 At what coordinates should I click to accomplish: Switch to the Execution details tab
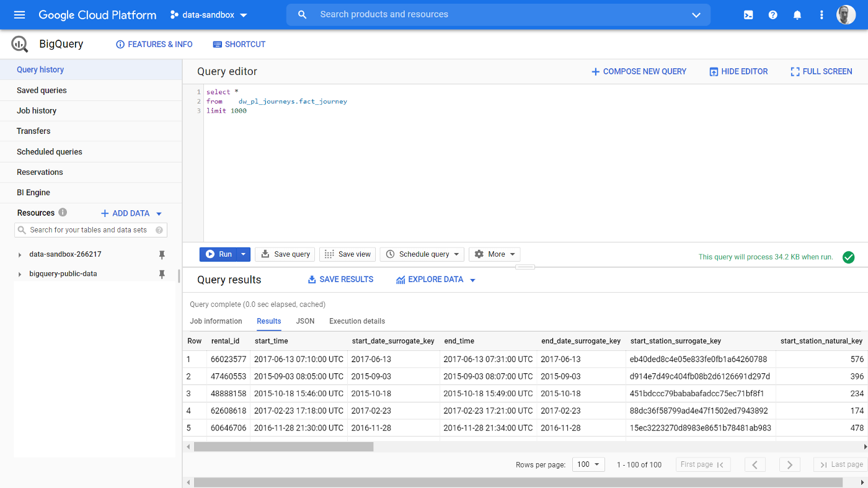(357, 321)
